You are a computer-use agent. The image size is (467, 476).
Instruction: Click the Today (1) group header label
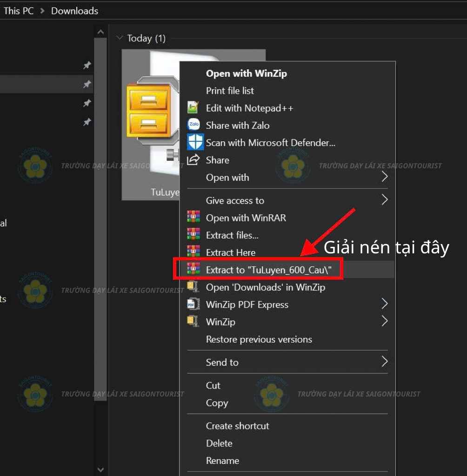pyautogui.click(x=146, y=38)
